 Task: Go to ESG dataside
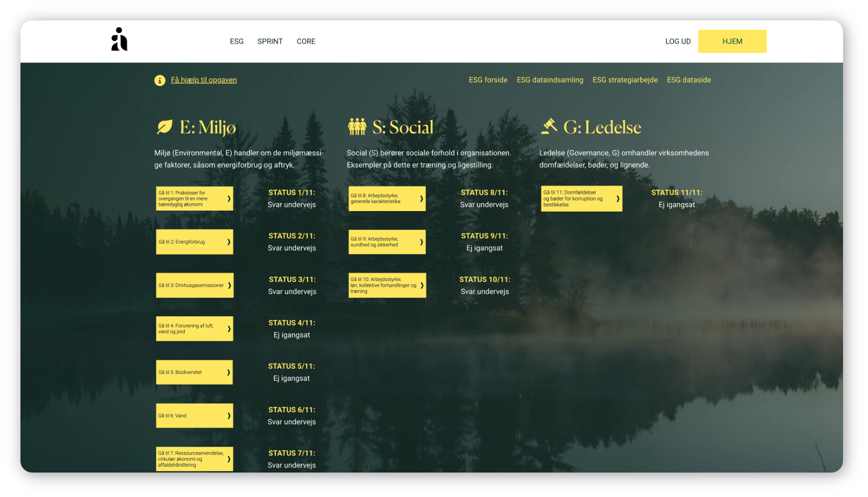click(x=689, y=80)
